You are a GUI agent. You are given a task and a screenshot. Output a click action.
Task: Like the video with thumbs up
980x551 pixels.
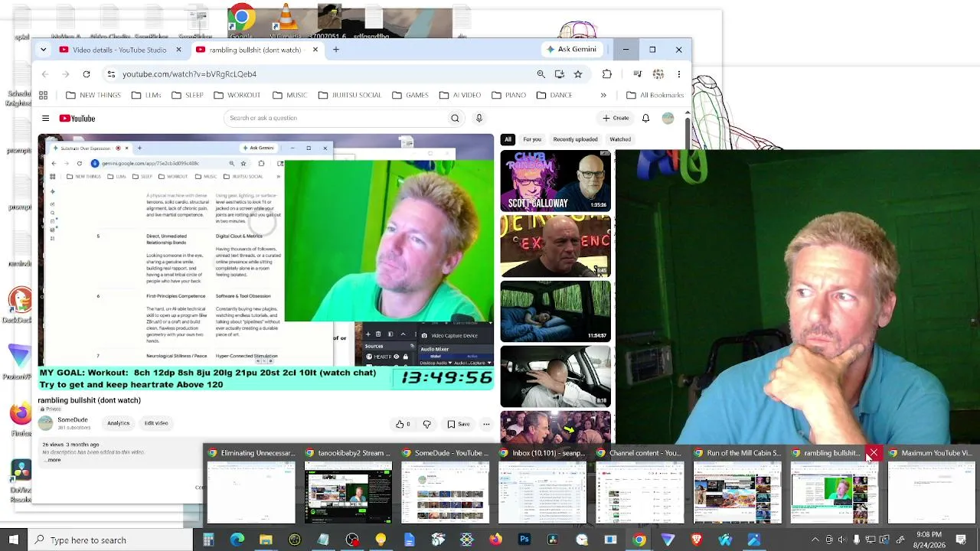point(403,424)
